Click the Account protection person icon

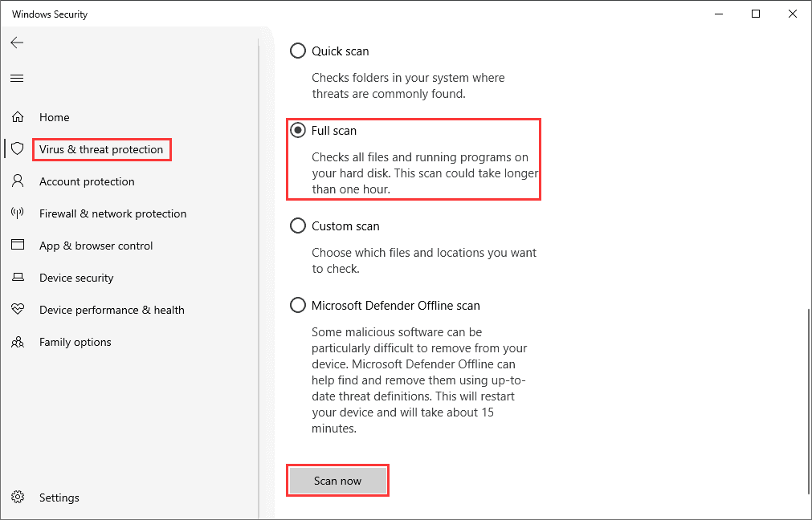18,181
